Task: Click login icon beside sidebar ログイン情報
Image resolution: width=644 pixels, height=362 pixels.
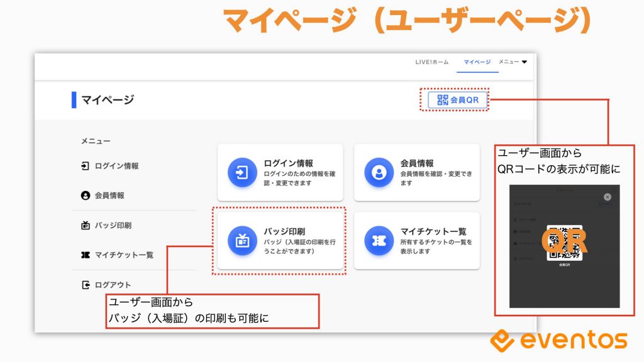Action: pos(85,166)
